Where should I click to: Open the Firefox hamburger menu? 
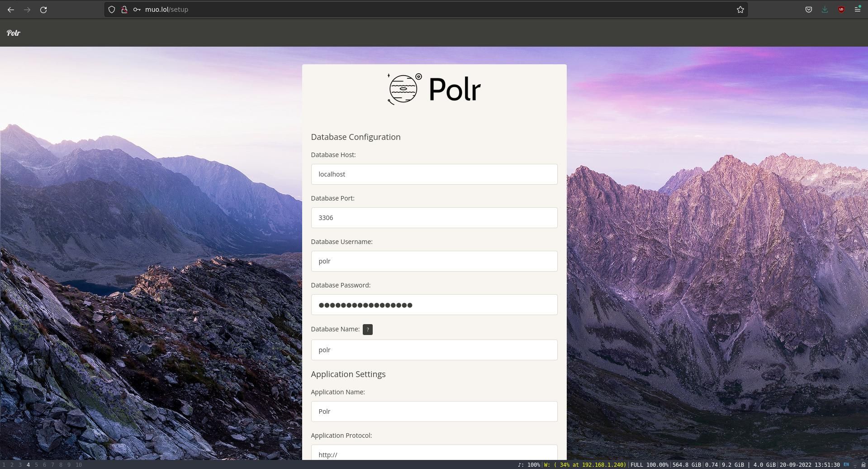(x=858, y=10)
